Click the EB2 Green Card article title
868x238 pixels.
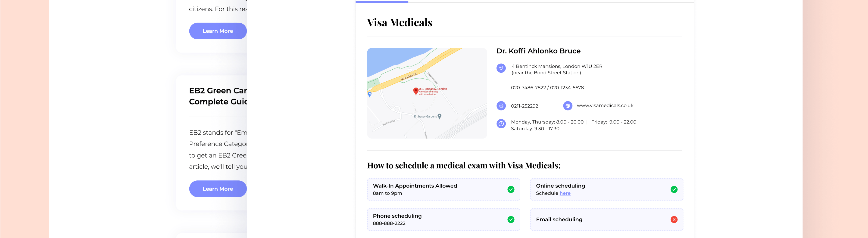coord(218,96)
